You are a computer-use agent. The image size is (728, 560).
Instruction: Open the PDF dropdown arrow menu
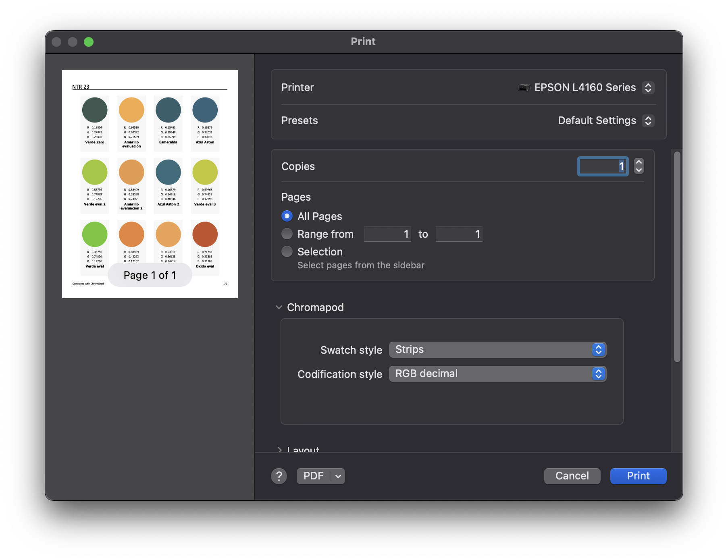click(338, 476)
